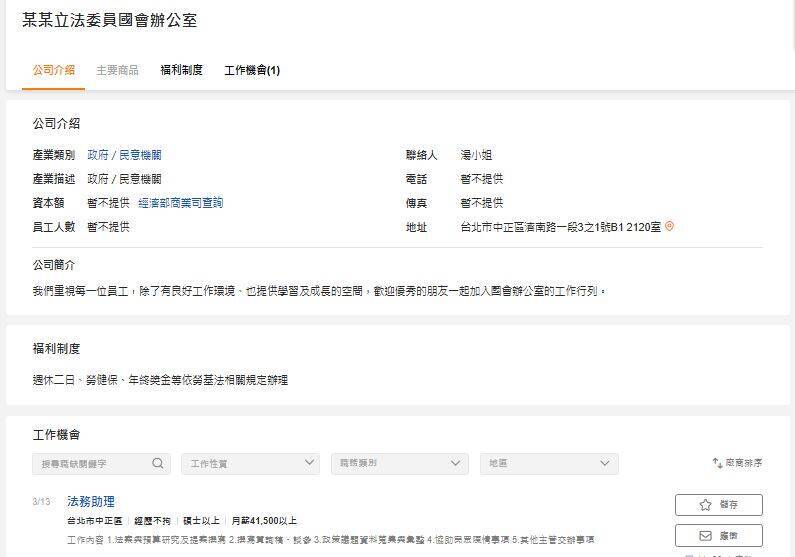The image size is (795, 557).
Task: Click the 月薪41,500以上 salary text
Action: [264, 521]
